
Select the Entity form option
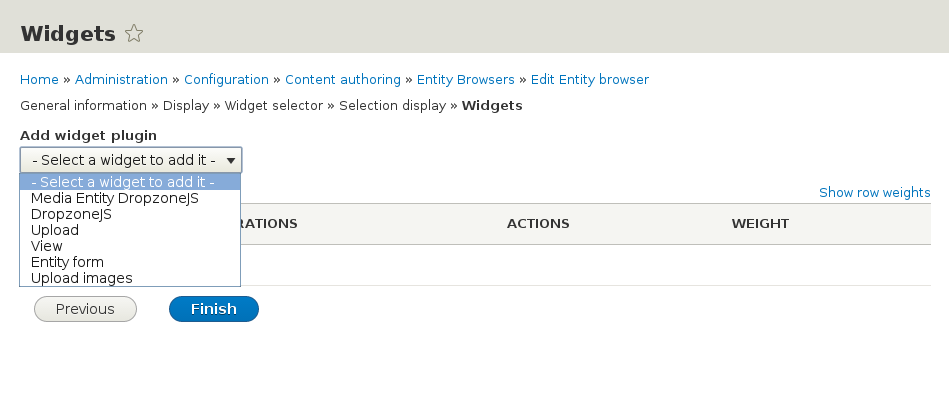(x=67, y=262)
